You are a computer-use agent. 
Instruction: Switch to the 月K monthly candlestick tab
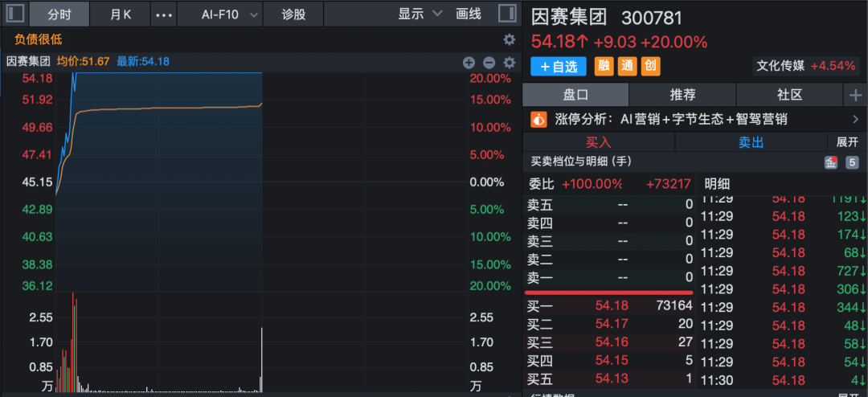(121, 14)
